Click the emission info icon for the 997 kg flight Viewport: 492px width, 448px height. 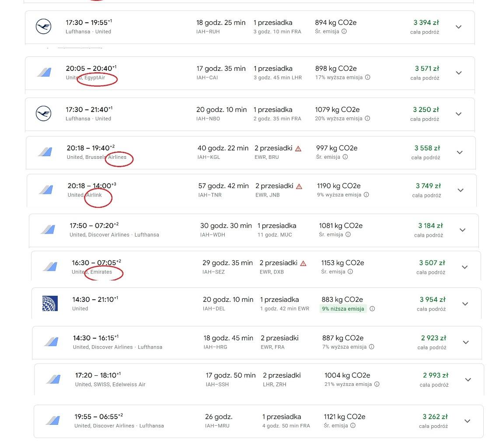345,157
